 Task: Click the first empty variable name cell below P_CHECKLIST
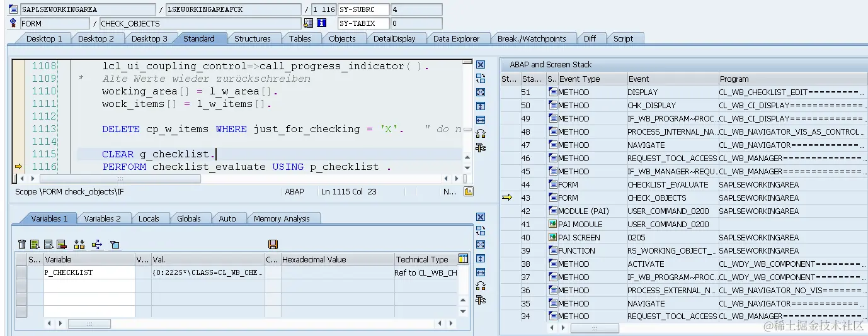point(89,286)
